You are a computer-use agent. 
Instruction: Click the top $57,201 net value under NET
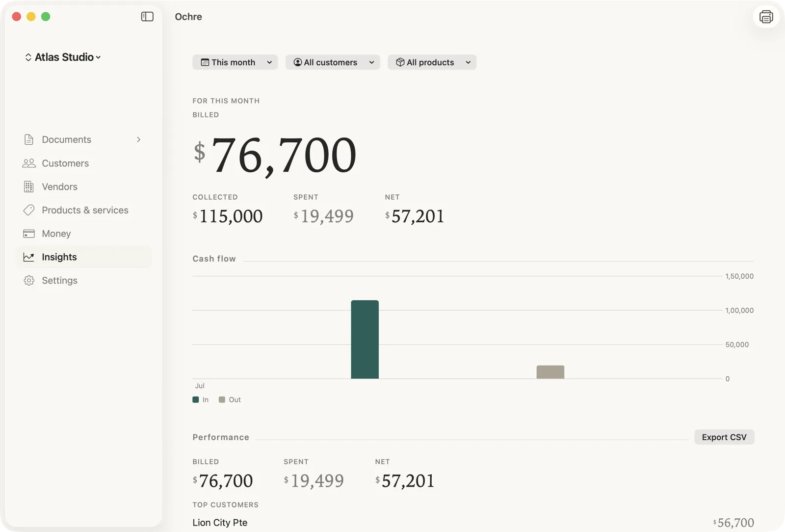click(415, 216)
